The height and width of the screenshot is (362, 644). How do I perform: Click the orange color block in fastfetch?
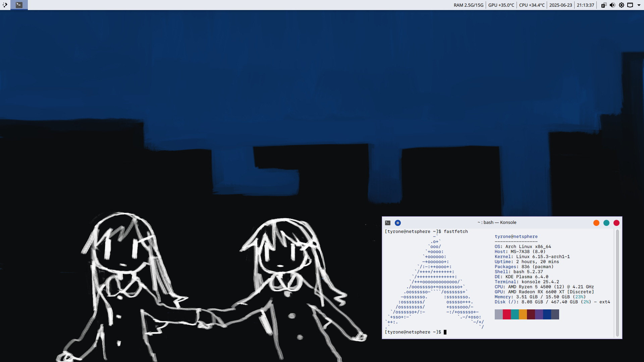coord(523,314)
